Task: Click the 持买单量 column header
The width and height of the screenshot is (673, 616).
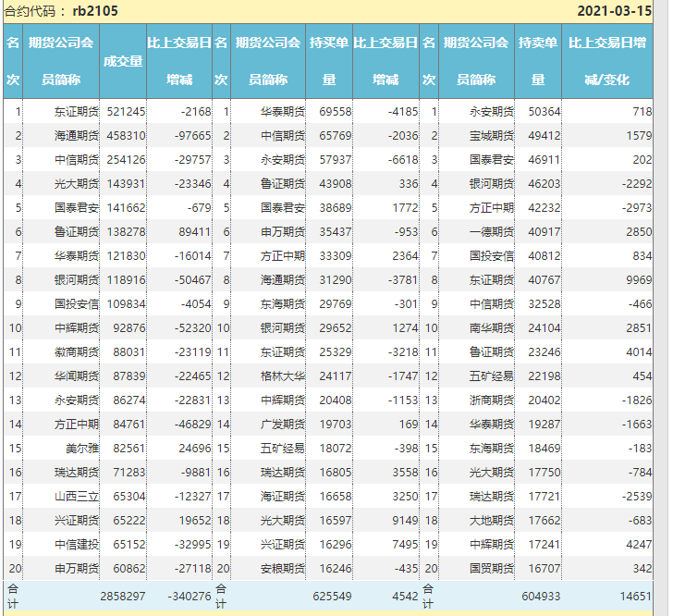Action: 329,61
